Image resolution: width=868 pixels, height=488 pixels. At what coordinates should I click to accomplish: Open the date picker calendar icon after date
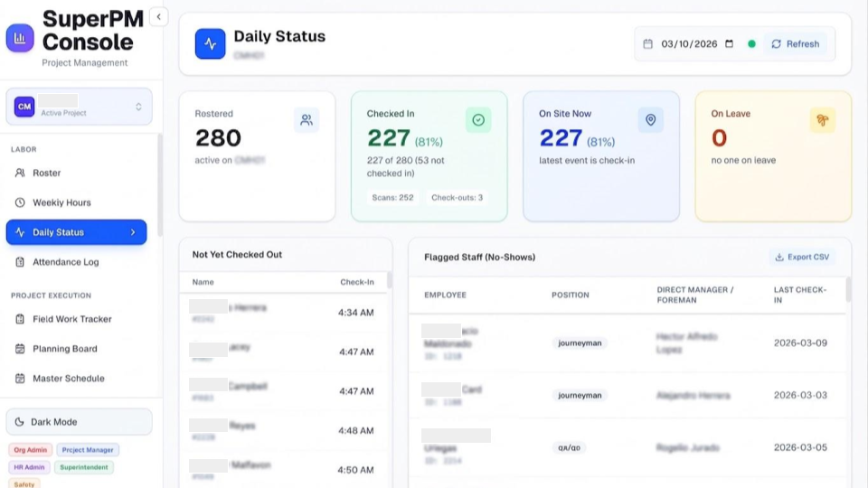(729, 43)
